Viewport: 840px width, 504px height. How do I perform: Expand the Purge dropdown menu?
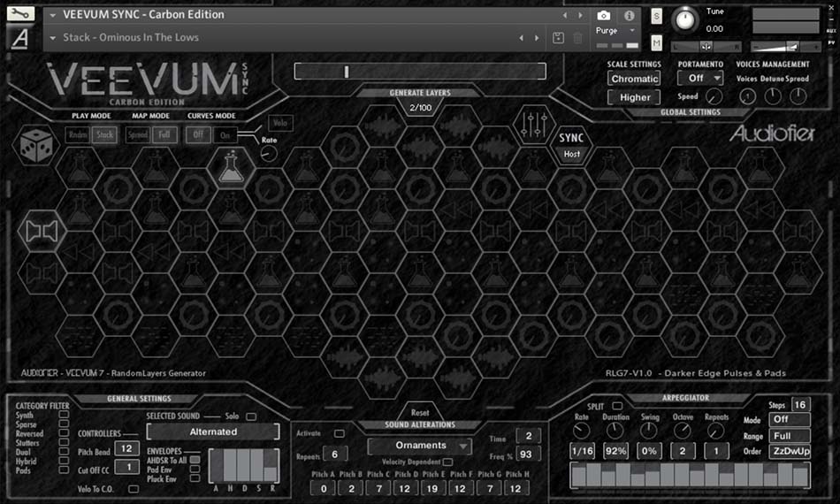[x=632, y=31]
